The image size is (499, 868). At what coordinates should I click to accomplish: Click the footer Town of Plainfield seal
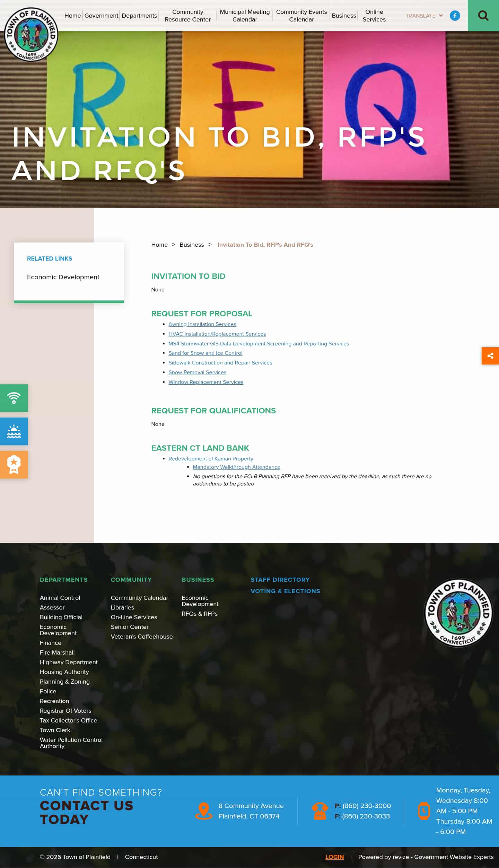[x=458, y=612]
